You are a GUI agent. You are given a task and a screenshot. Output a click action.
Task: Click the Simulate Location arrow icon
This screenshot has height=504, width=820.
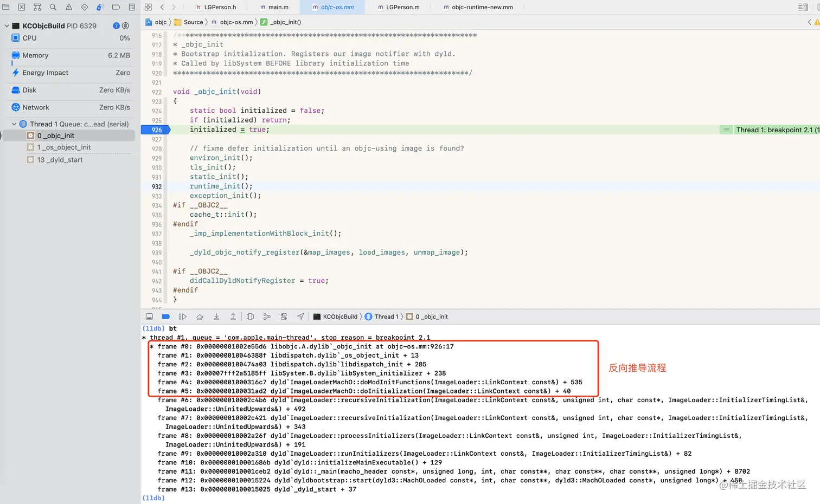(300, 316)
